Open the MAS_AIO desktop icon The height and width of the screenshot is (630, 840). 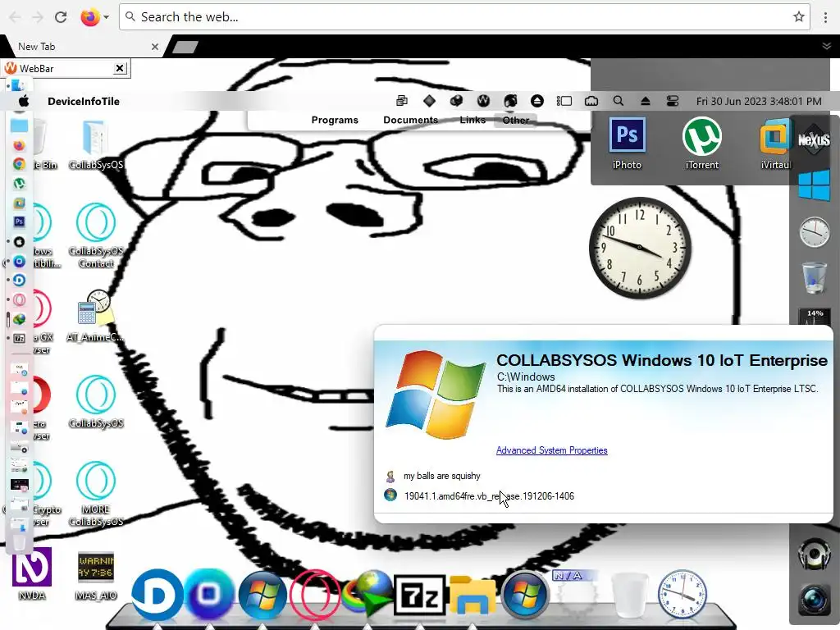point(95,574)
